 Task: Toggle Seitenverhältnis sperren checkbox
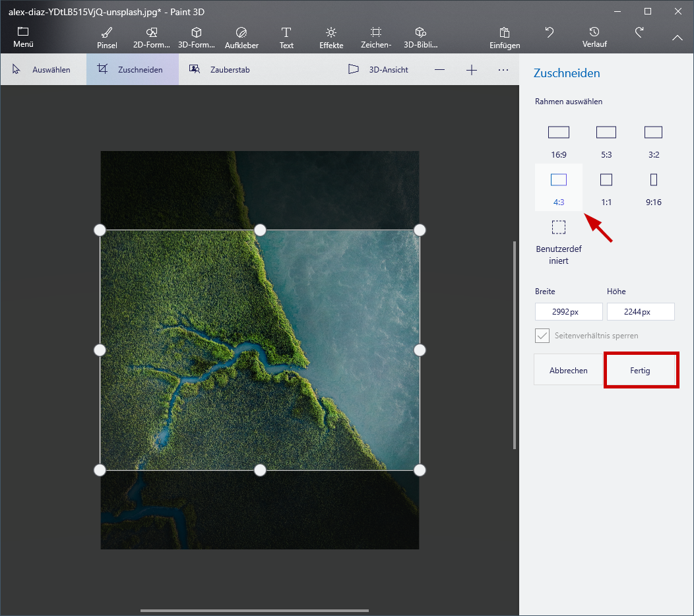[x=542, y=336]
